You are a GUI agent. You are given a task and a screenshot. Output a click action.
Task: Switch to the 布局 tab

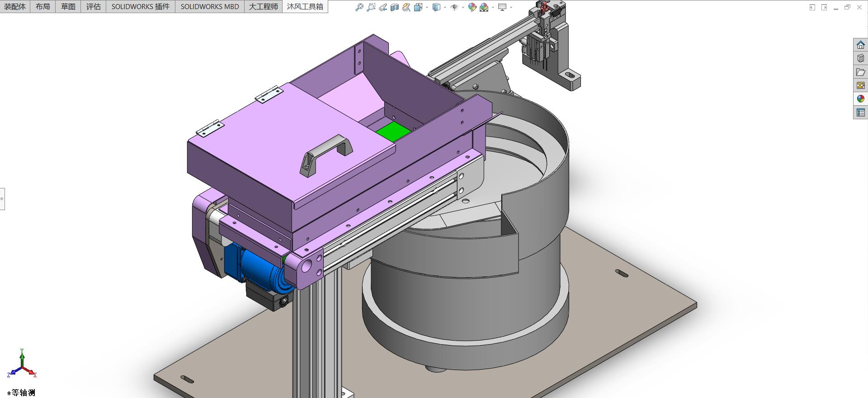[43, 6]
